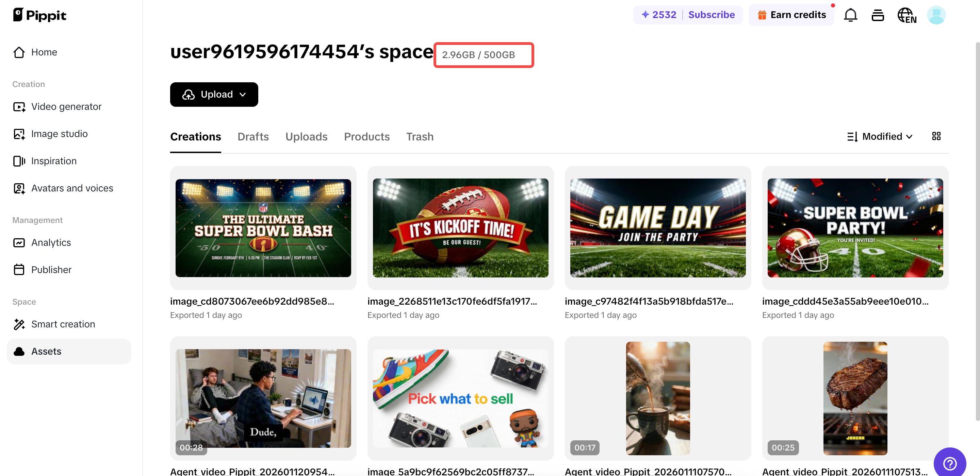Open Image studio from the sidebar
The height and width of the screenshot is (476, 980).
click(x=59, y=133)
